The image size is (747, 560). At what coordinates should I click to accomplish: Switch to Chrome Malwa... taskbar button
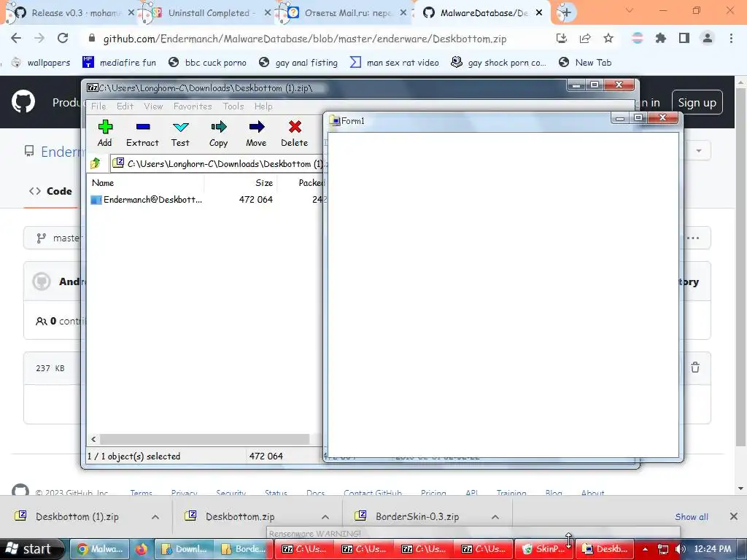click(100, 549)
